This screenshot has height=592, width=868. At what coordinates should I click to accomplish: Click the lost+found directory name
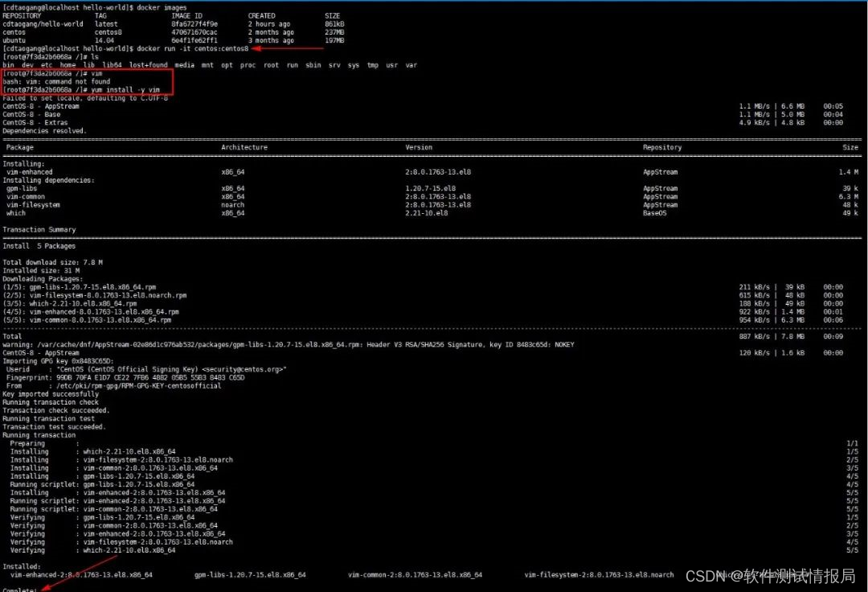[149, 65]
